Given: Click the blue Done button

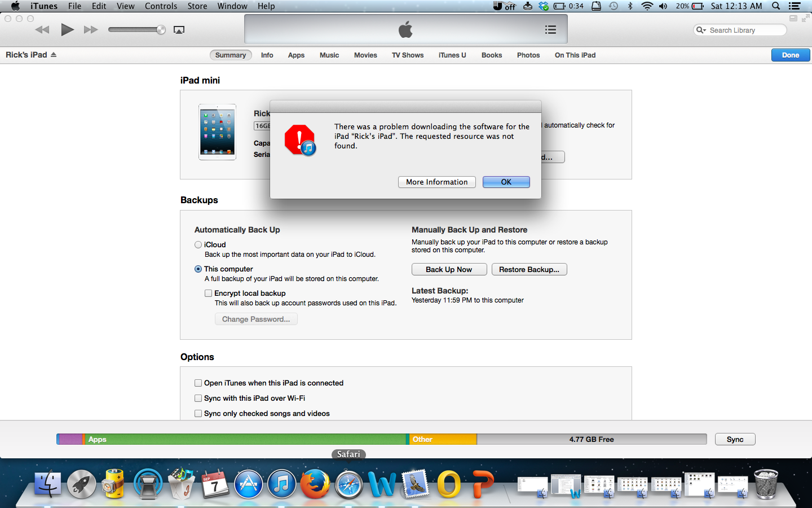Looking at the screenshot, I should point(791,55).
